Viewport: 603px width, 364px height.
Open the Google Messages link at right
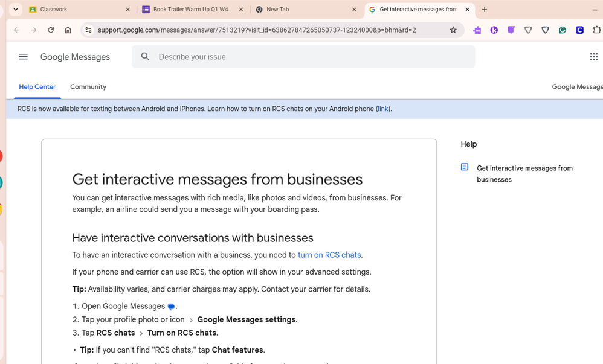(577, 87)
